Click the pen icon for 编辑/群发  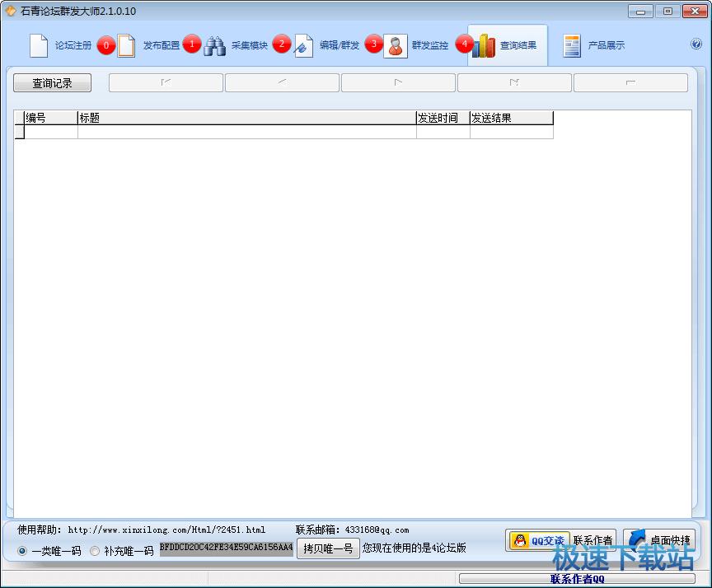click(303, 46)
